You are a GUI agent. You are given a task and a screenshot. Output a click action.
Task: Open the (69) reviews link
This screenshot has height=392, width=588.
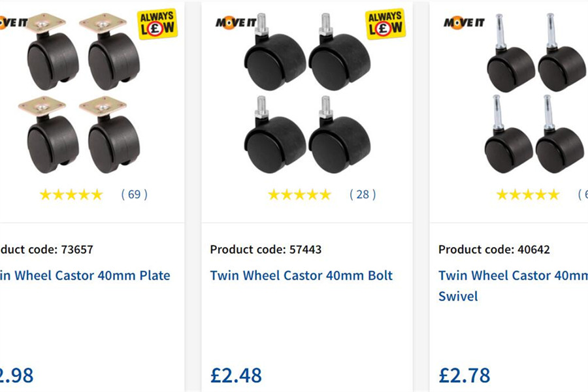coord(134,194)
